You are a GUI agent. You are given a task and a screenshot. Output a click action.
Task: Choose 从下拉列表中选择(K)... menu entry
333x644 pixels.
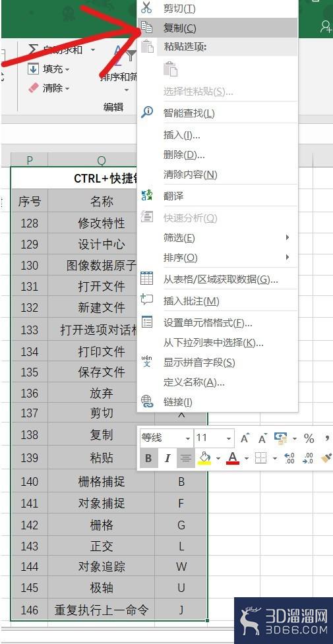[x=217, y=342]
